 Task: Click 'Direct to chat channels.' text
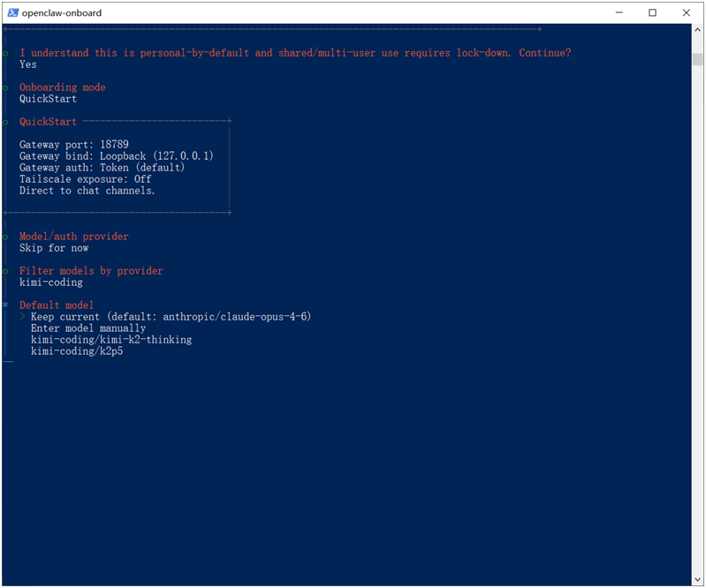pos(87,191)
